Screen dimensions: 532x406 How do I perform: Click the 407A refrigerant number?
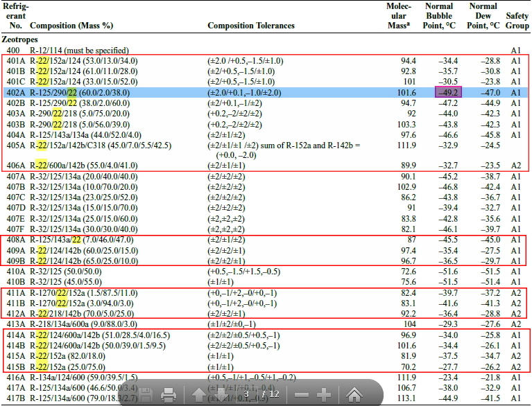coord(16,177)
